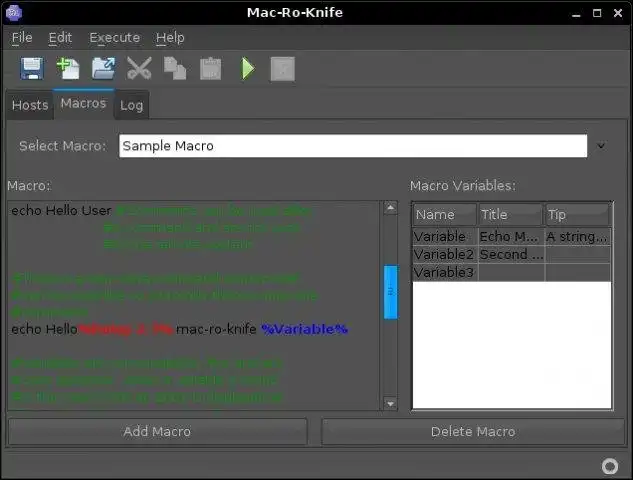The height and width of the screenshot is (480, 633).
Task: Open the Help menu
Action: click(x=170, y=38)
